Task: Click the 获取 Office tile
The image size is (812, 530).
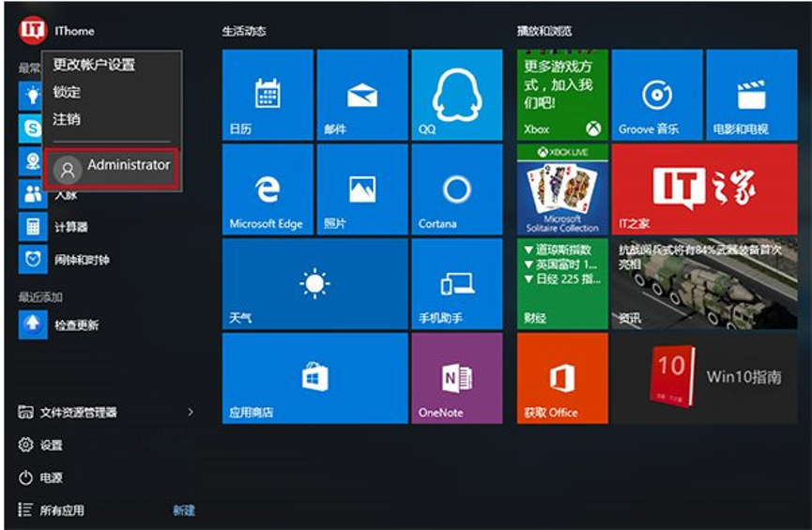Action: click(x=562, y=378)
